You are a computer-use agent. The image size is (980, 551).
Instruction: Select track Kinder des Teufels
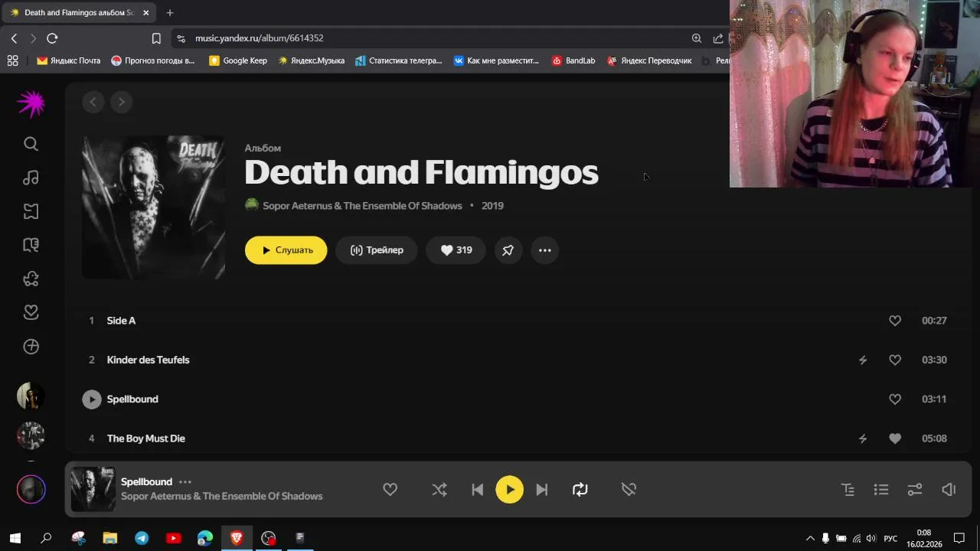[x=148, y=360]
